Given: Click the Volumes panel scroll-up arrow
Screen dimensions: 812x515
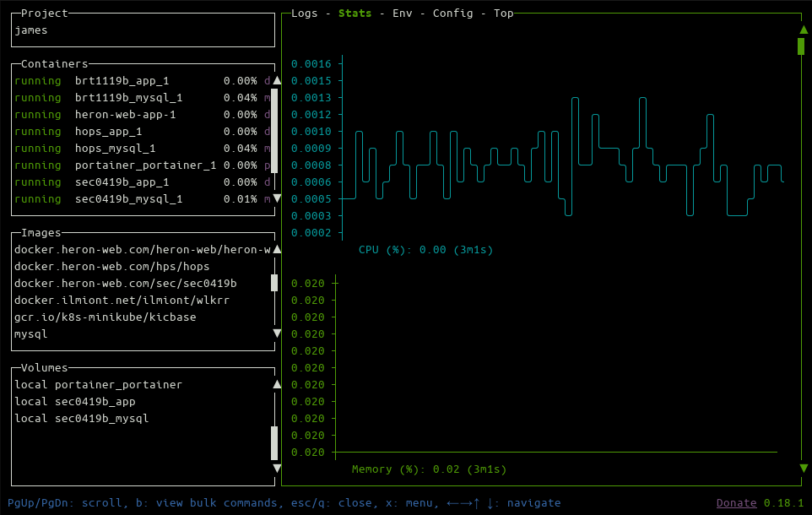Looking at the screenshot, I should (277, 384).
